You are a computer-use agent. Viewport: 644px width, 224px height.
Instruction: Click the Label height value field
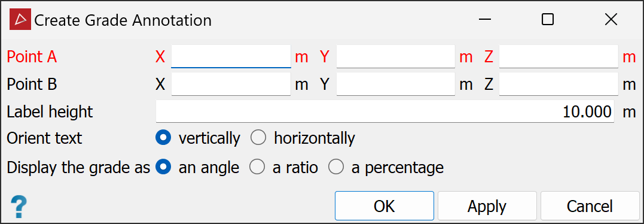click(x=385, y=111)
